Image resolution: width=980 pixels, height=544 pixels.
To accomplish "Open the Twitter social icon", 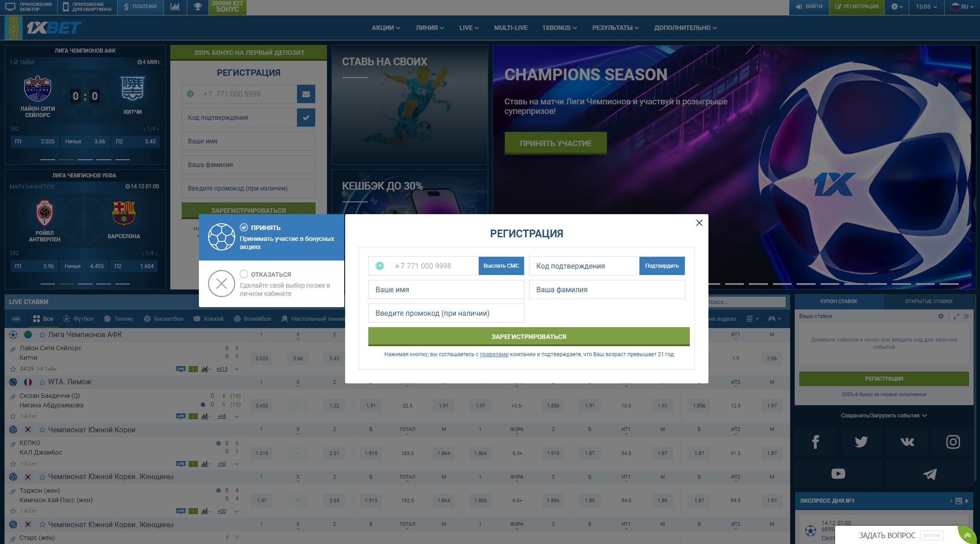I will pyautogui.click(x=861, y=441).
